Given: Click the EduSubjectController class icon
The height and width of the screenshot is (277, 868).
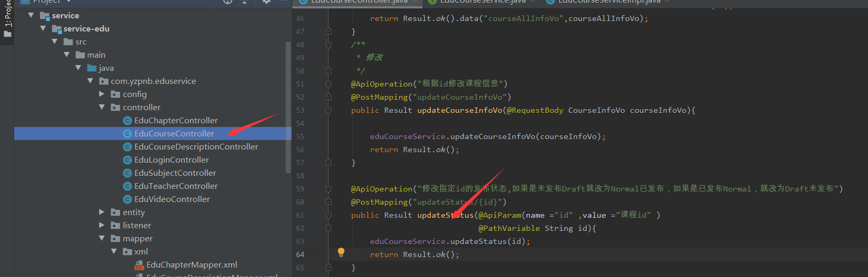Looking at the screenshot, I should tap(127, 173).
